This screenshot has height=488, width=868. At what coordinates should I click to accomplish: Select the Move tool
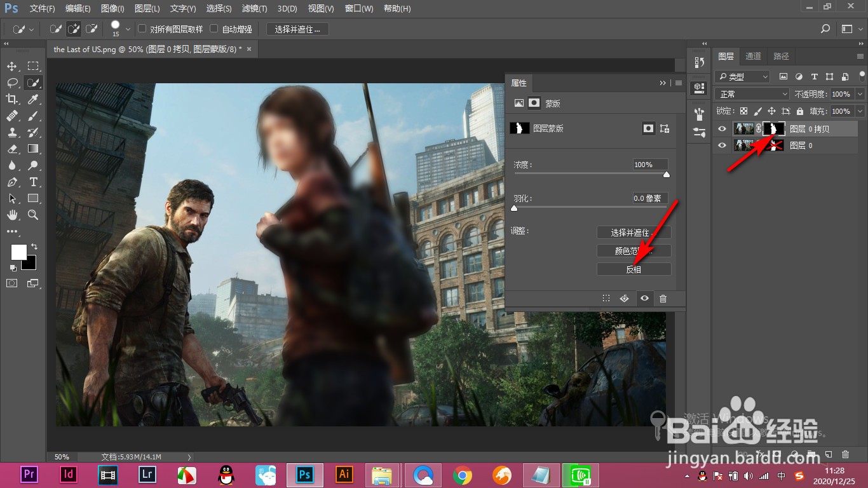(12, 66)
